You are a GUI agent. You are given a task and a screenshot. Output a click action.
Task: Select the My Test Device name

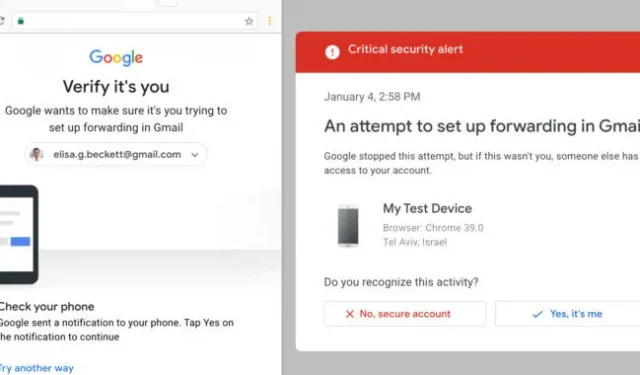click(427, 209)
